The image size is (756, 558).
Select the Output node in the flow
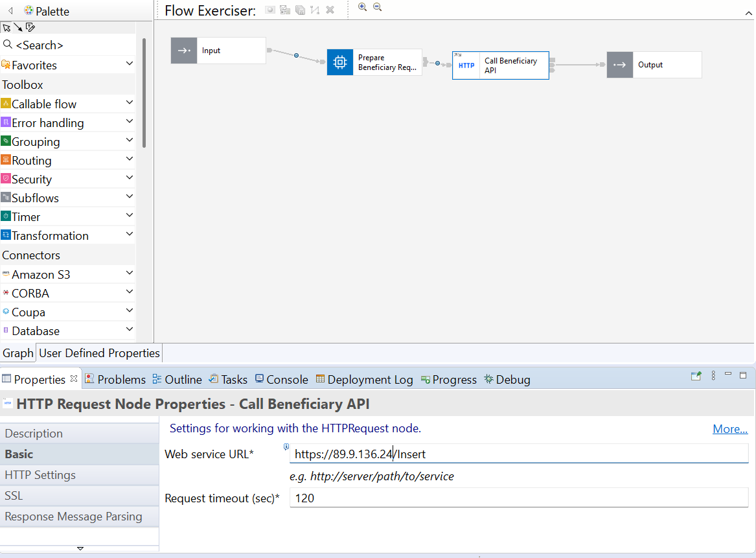(654, 65)
